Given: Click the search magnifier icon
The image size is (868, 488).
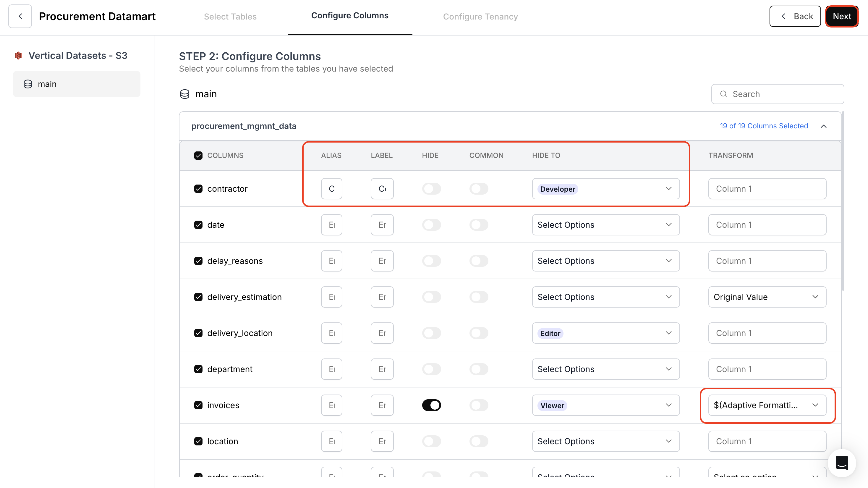Looking at the screenshot, I should pos(724,94).
